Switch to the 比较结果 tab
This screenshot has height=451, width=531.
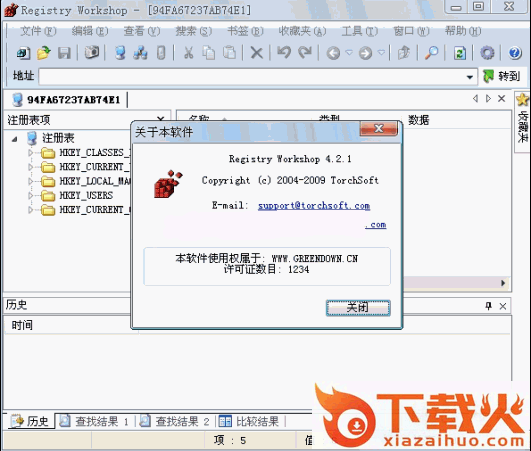pos(249,421)
